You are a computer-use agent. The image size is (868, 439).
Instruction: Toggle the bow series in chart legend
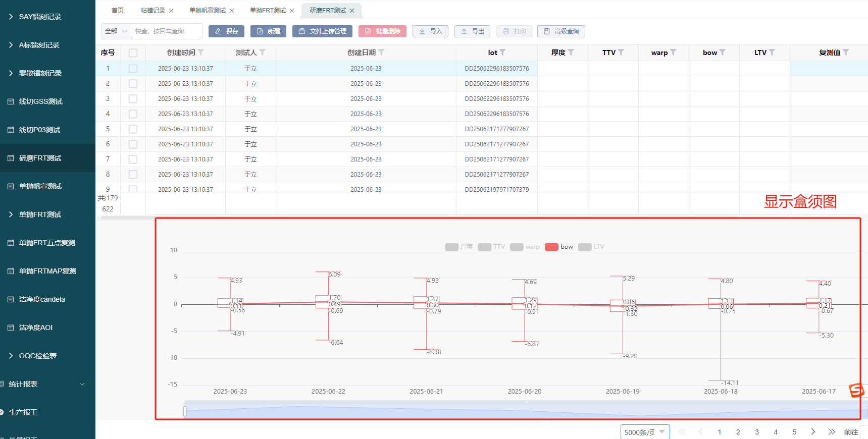coord(559,247)
